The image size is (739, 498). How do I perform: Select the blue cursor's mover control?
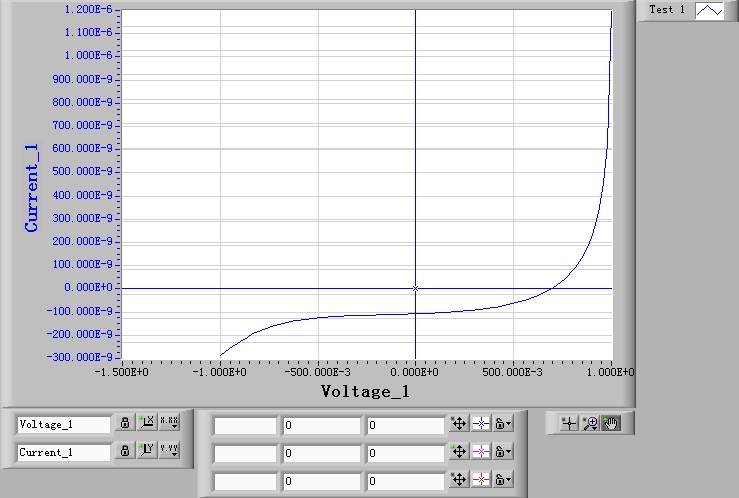(x=459, y=424)
